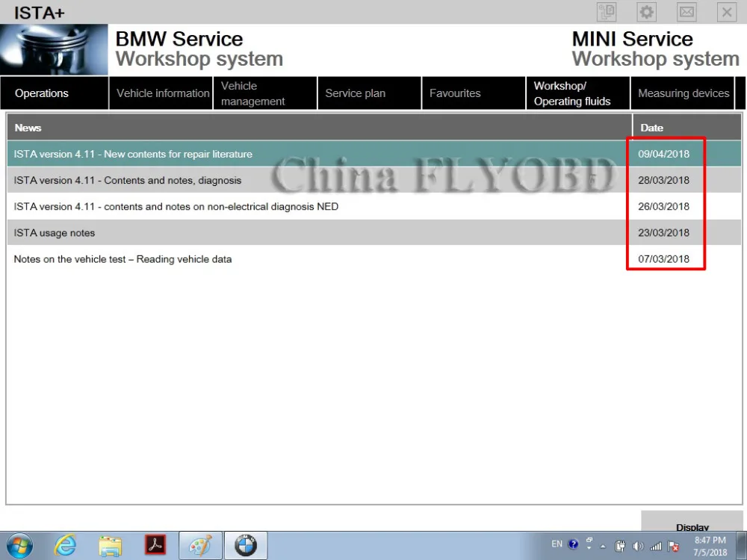Go to the Service plan tab

point(370,93)
